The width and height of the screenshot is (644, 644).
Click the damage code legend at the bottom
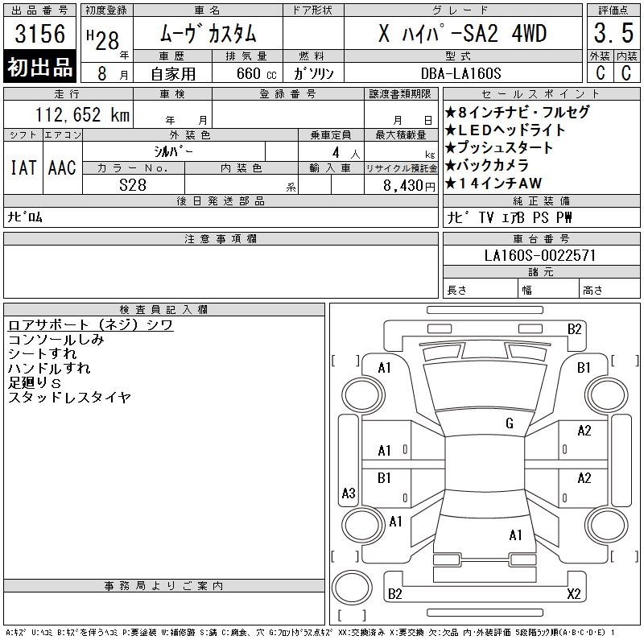point(310,633)
